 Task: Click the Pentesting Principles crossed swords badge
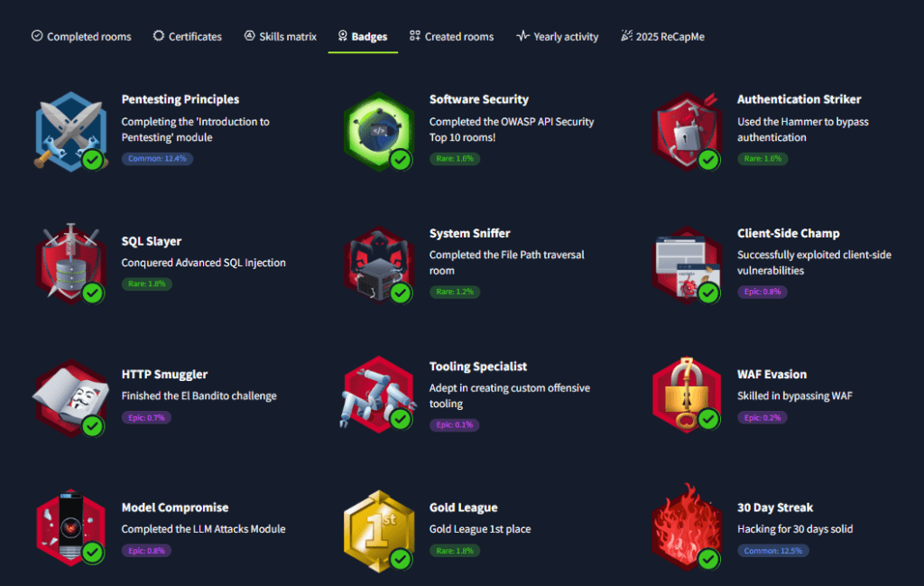click(70, 132)
